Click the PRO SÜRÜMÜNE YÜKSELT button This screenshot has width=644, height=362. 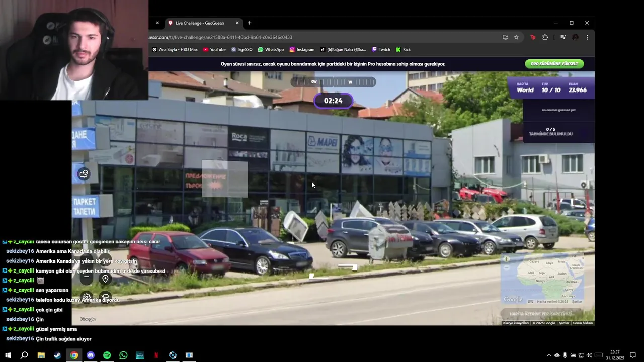(554, 64)
